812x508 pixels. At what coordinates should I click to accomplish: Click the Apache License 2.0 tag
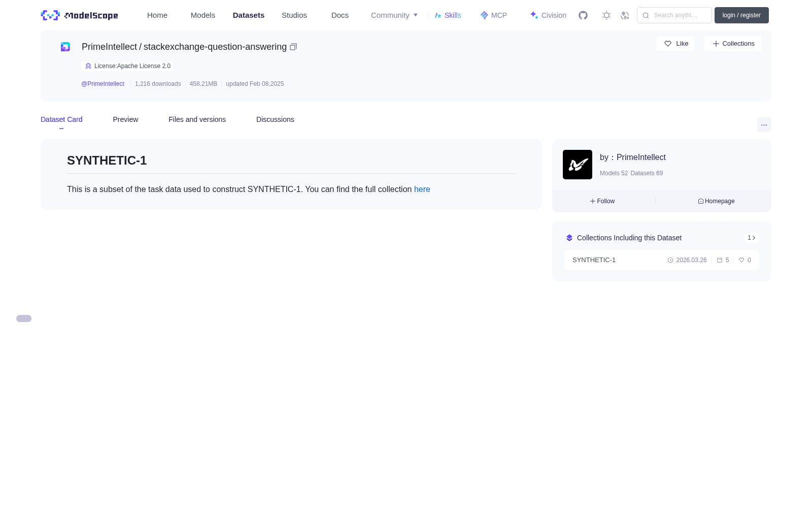point(127,66)
